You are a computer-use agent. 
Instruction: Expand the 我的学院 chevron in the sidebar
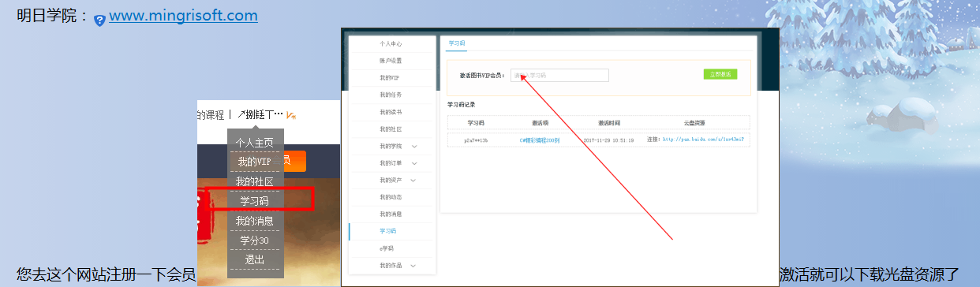(x=415, y=146)
